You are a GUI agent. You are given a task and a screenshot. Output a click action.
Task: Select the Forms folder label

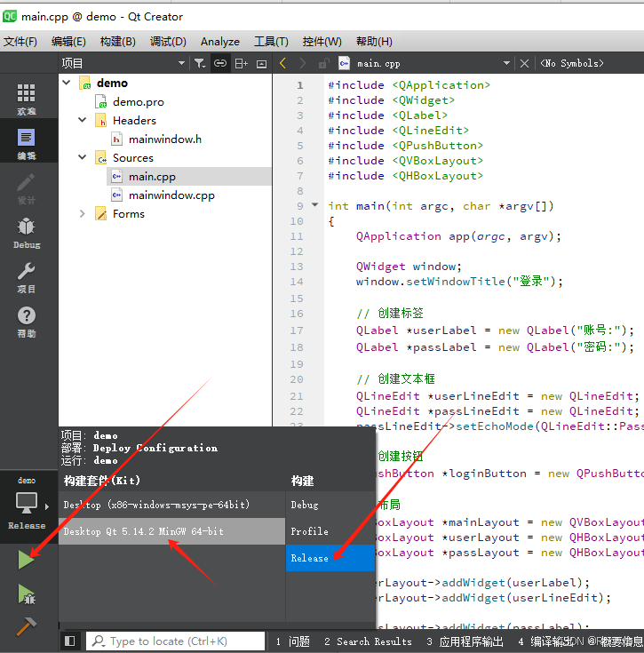click(129, 214)
